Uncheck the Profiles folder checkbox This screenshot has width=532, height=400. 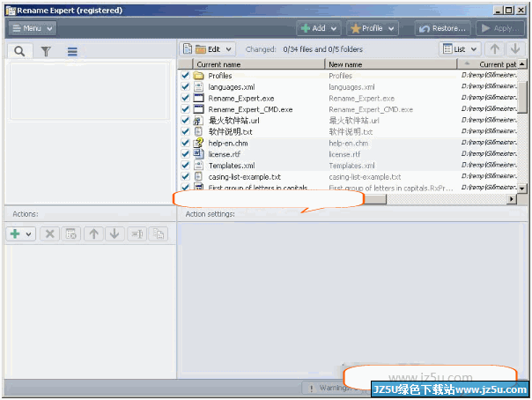(x=185, y=75)
